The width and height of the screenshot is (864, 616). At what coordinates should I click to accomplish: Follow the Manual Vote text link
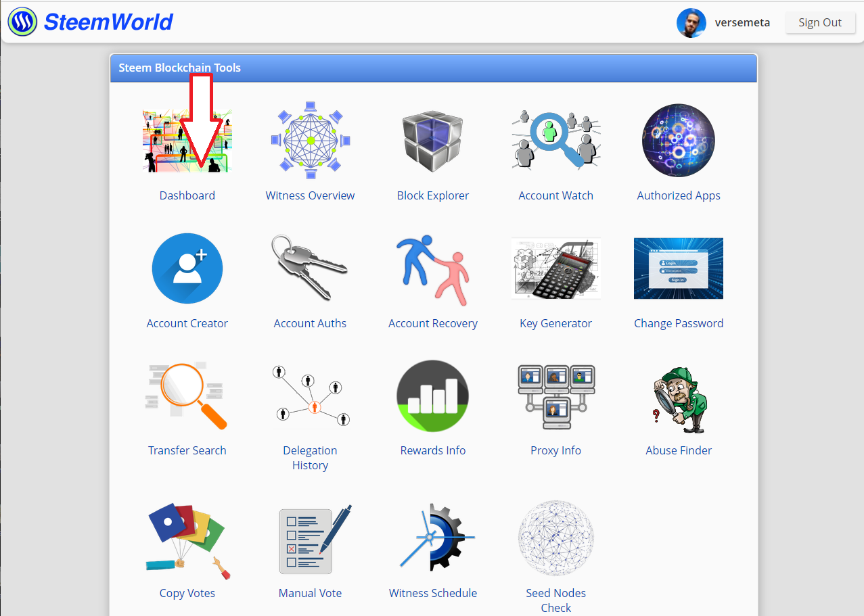pos(310,593)
